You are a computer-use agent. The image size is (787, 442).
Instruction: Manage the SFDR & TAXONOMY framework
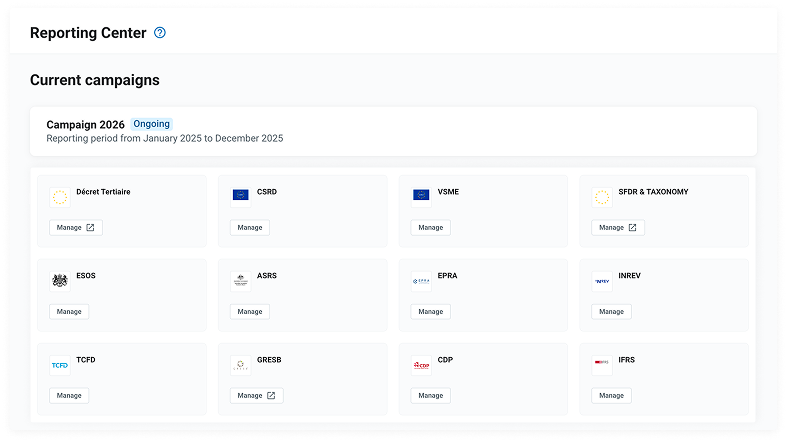[618, 227]
